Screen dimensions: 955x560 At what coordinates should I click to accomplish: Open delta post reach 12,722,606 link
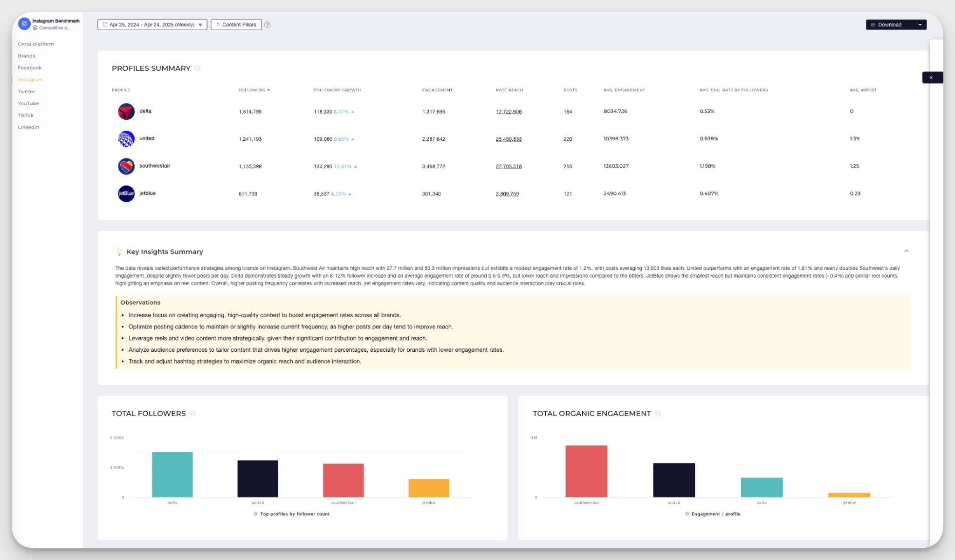pyautogui.click(x=508, y=112)
